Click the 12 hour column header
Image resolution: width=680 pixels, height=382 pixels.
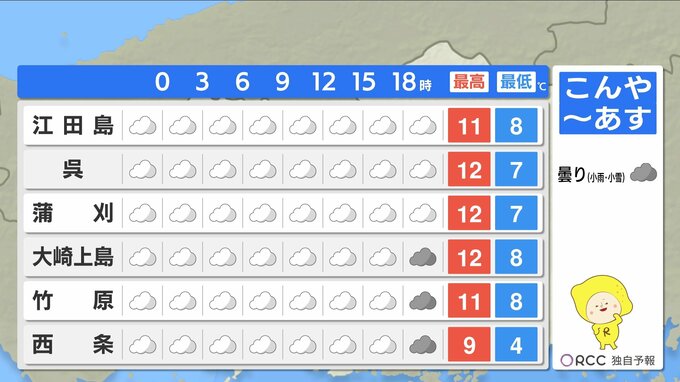[x=324, y=82]
